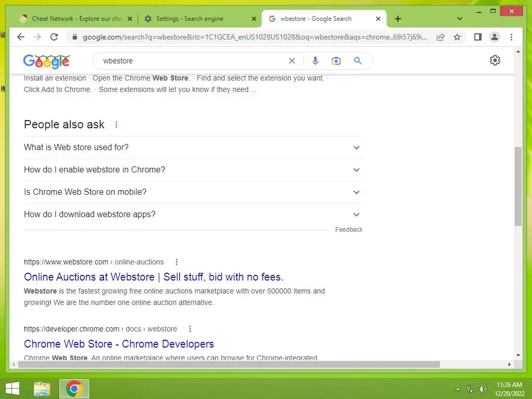Click the webstore.com online-auctions URL
This screenshot has height=399, width=532.
coord(94,262)
